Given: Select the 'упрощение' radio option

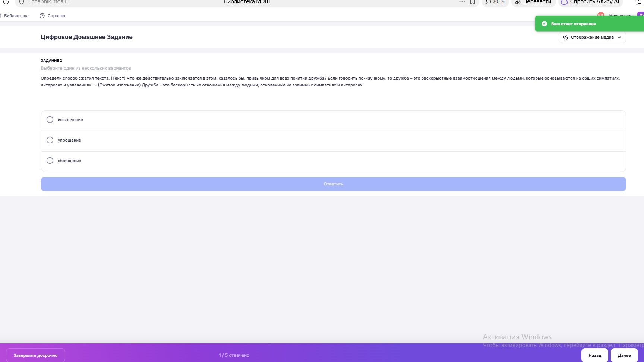Looking at the screenshot, I should [x=50, y=140].
